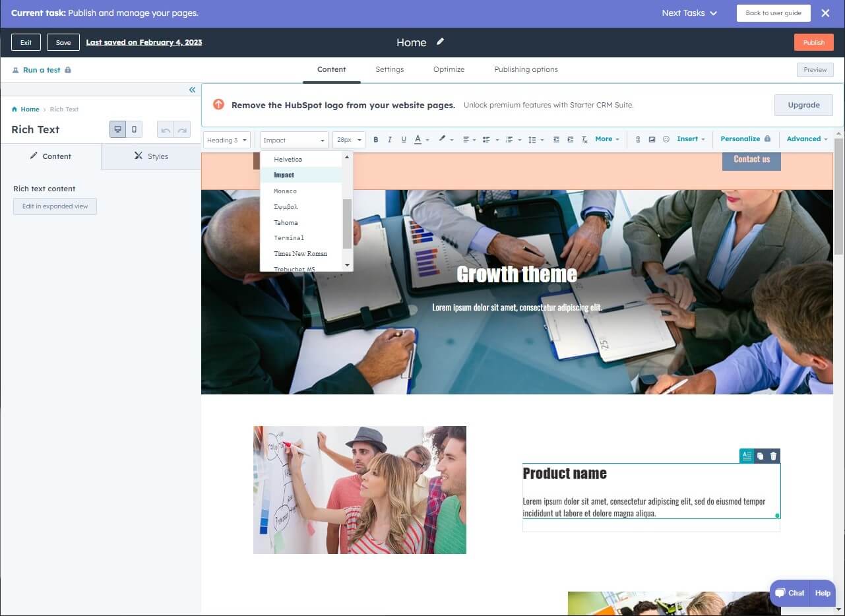This screenshot has height=616, width=845.
Task: Redo the last change
Action: click(x=182, y=129)
